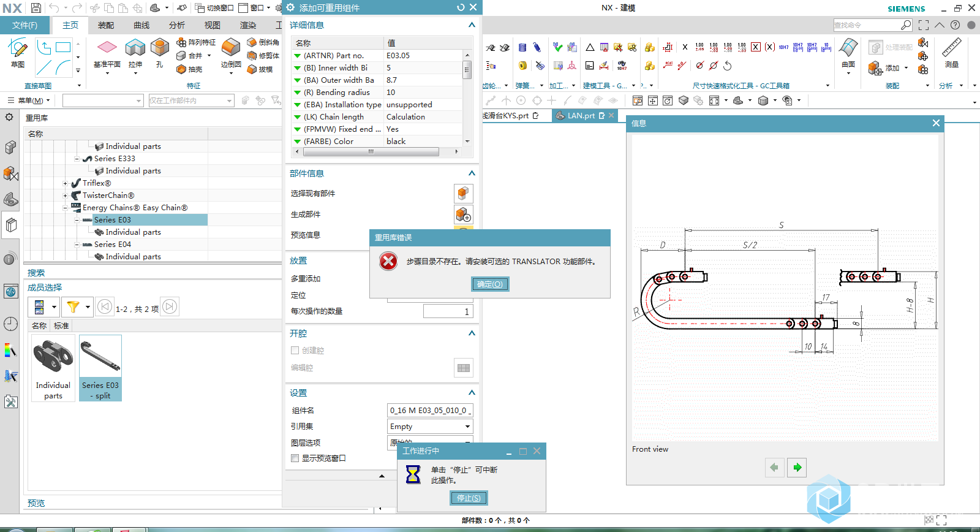
Task: Click the back arrow in info panel
Action: pyautogui.click(x=774, y=468)
